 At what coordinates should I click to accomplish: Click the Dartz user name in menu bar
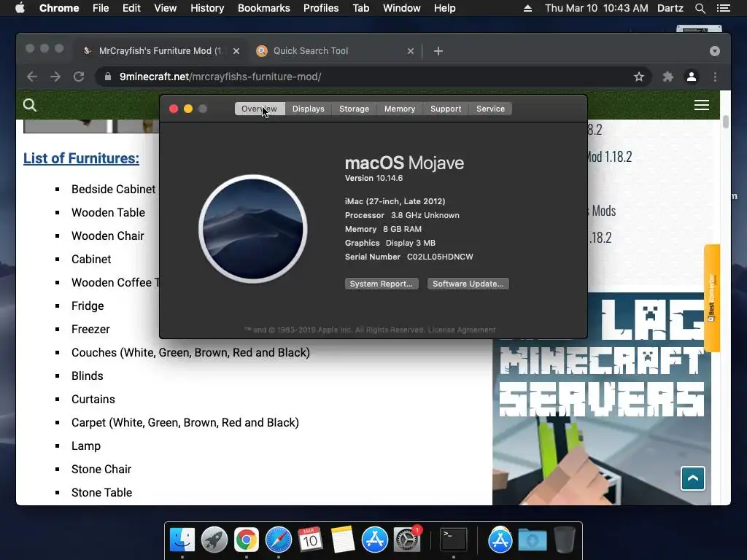pyautogui.click(x=670, y=8)
